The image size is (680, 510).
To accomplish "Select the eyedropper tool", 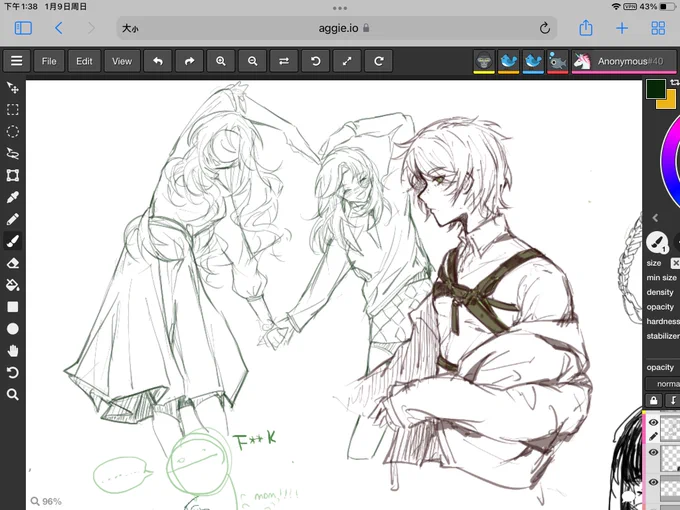I will tap(13, 197).
